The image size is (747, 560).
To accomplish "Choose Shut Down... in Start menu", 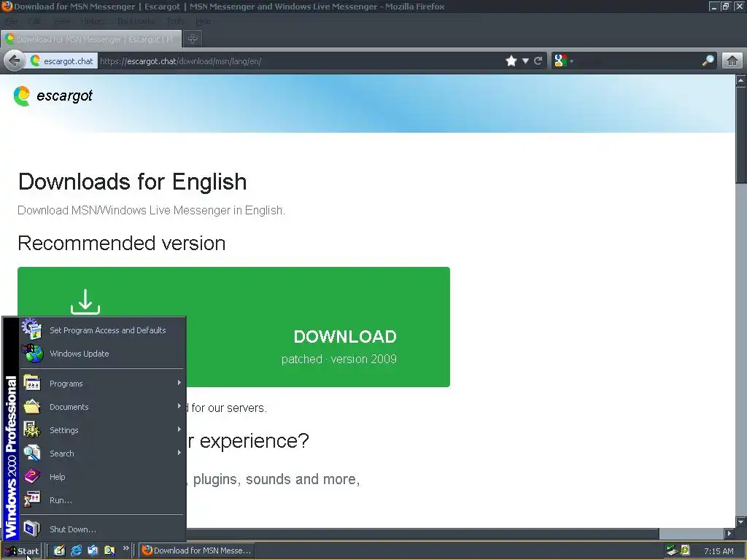I will (102, 529).
